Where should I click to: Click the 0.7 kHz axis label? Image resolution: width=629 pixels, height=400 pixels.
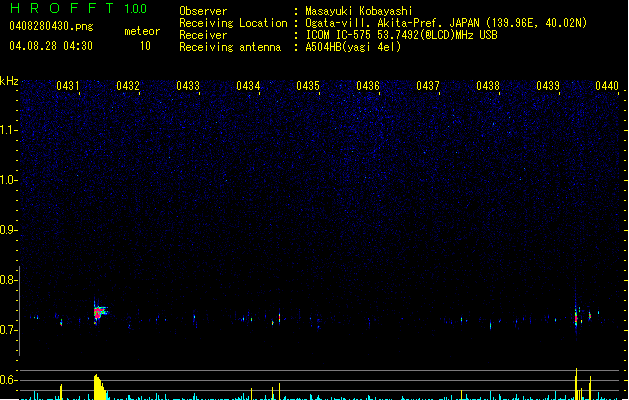[x=9, y=330]
